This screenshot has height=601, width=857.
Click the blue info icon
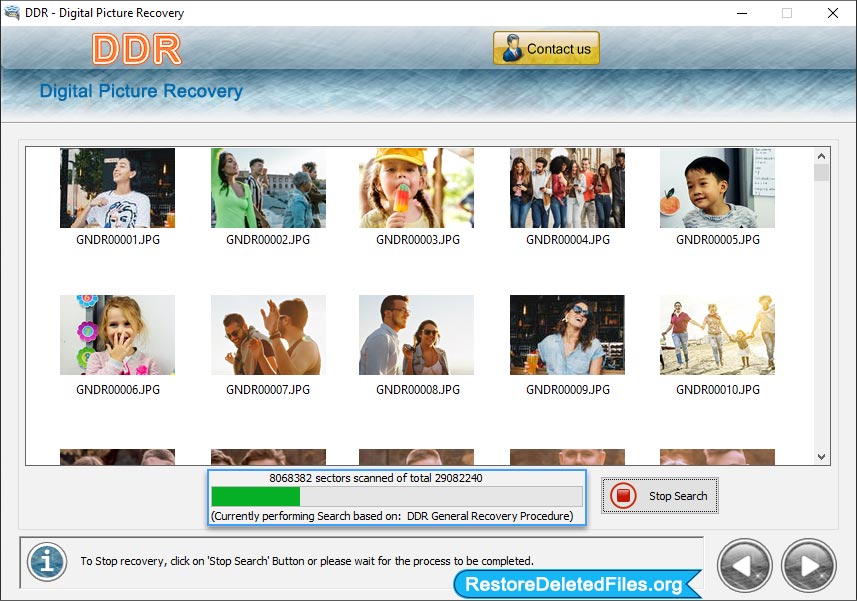tap(47, 562)
